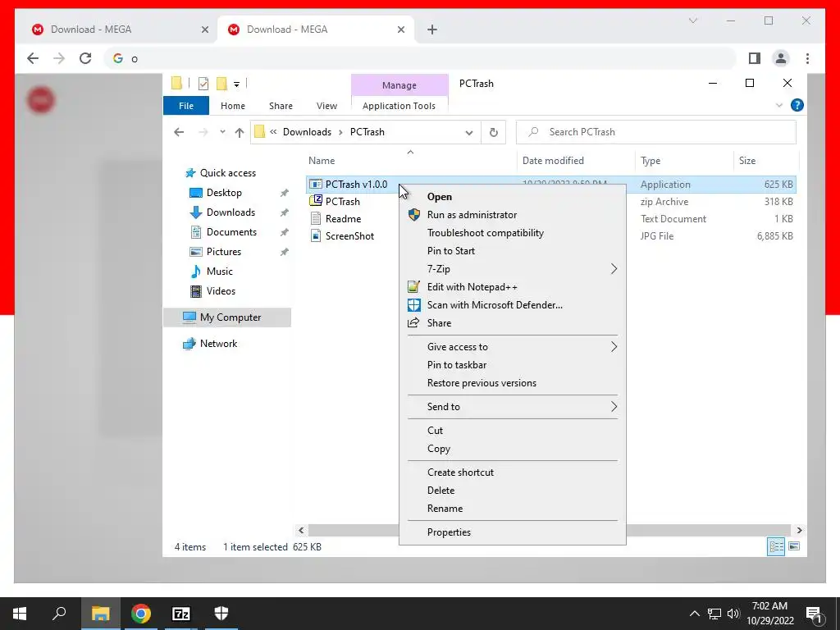
Task: Switch to the Home ribbon tab
Action: pyautogui.click(x=232, y=106)
